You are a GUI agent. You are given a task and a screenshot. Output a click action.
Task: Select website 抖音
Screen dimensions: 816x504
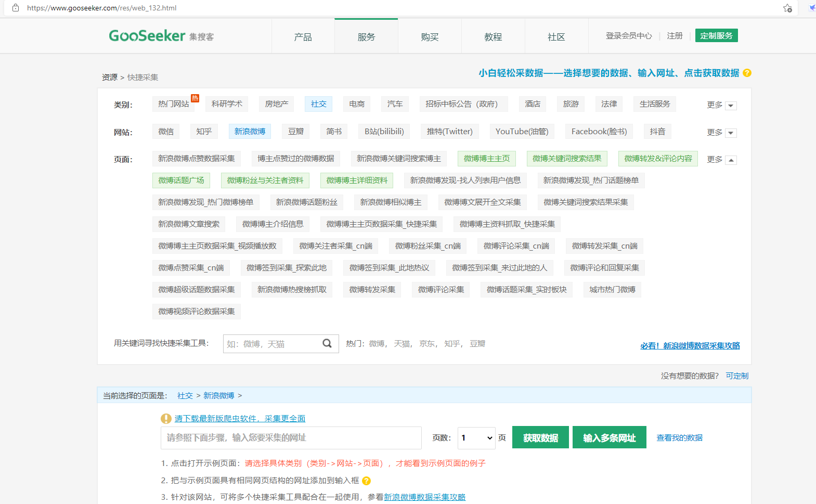[657, 132]
